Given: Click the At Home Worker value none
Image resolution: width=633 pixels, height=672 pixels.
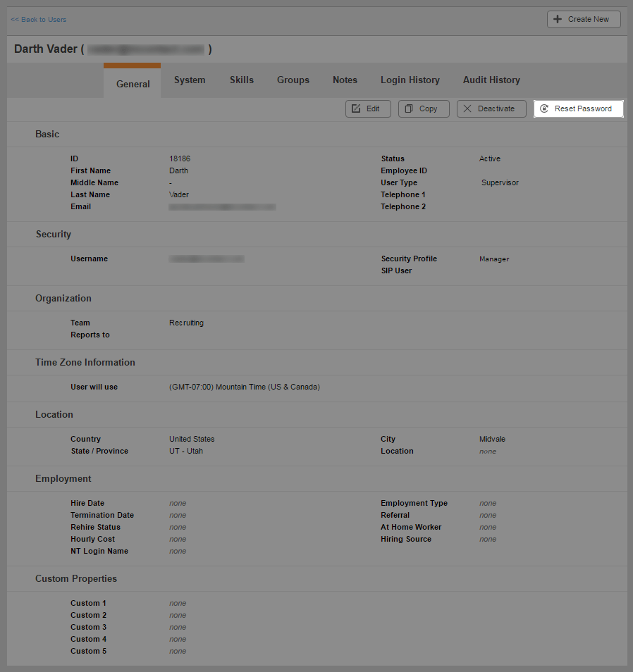Looking at the screenshot, I should click(488, 527).
